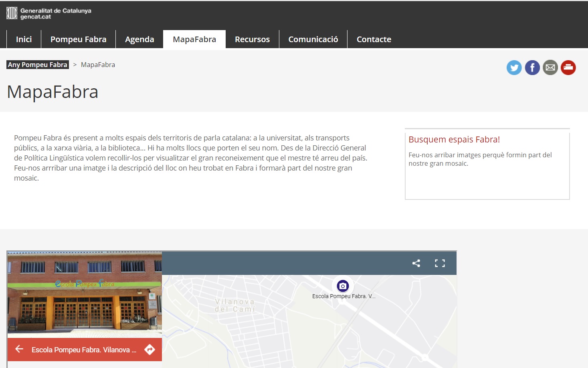588x368 pixels.
Task: Click the Generalitat de Catalunya logo
Action: (49, 13)
